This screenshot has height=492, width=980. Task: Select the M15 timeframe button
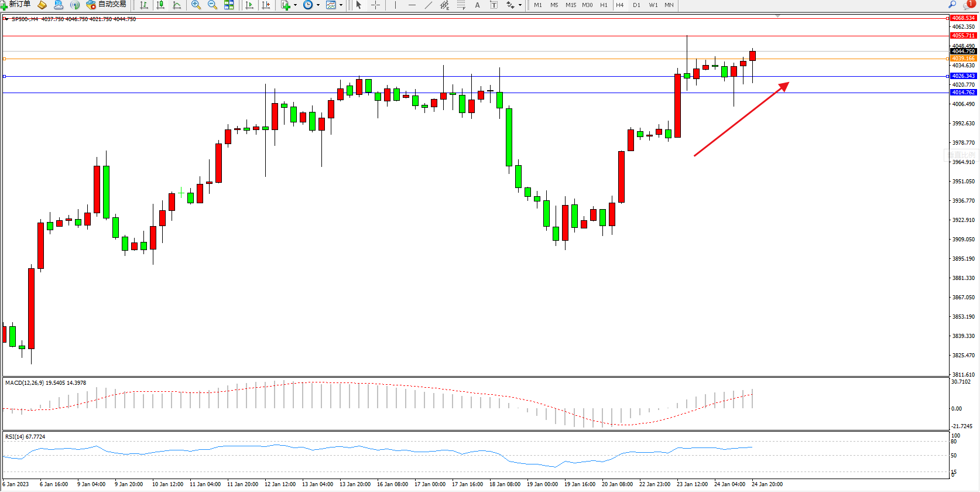[x=570, y=5]
